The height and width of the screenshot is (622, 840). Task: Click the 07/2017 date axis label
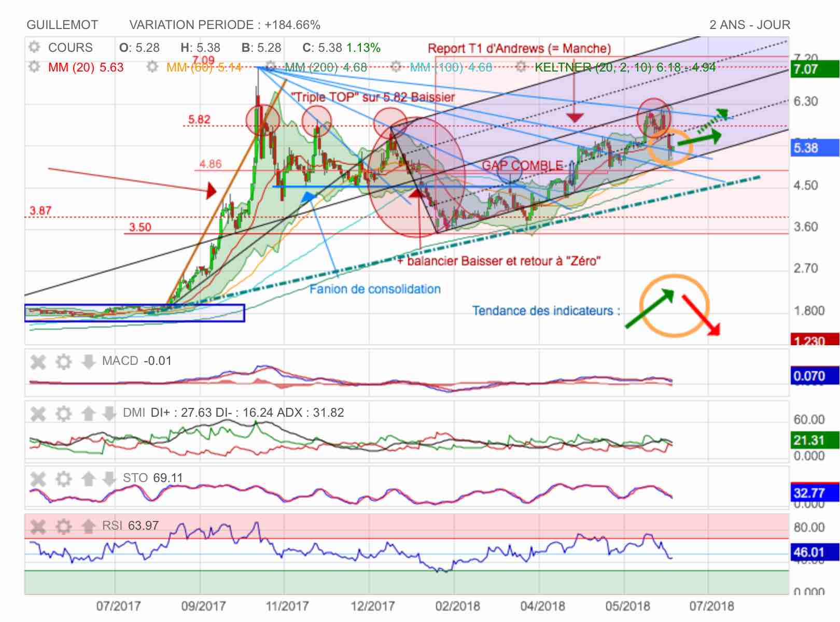tap(118, 605)
